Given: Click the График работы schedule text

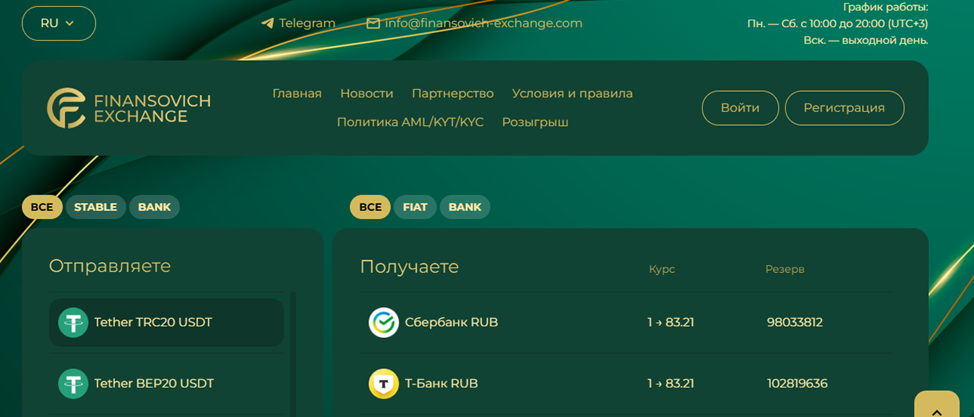Looking at the screenshot, I should 837,24.
